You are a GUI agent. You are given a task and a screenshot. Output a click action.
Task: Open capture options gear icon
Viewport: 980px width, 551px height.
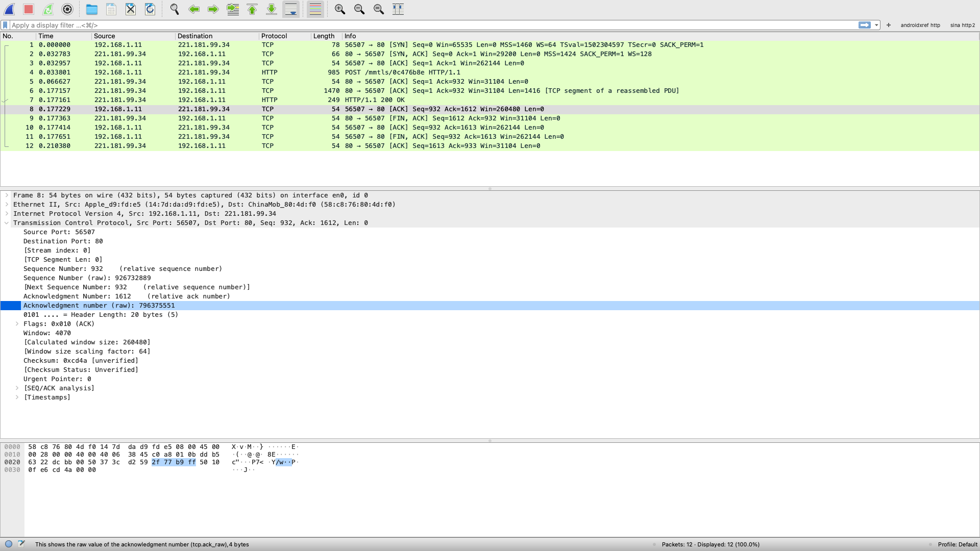(67, 9)
